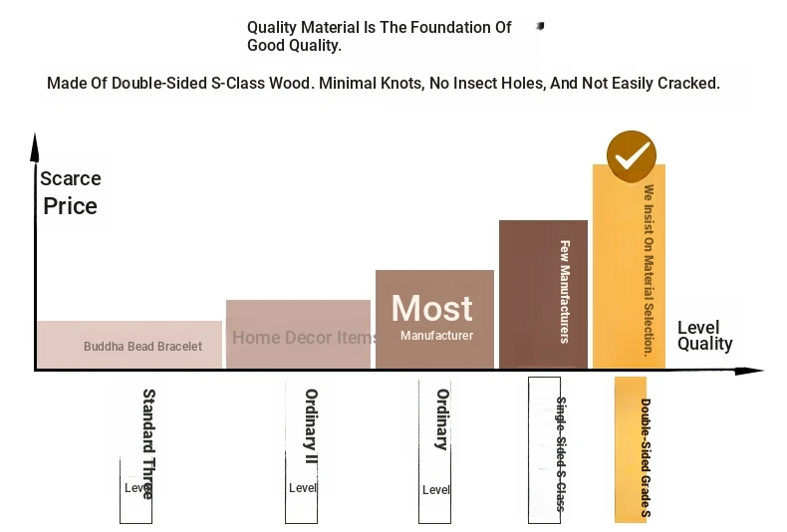Click the Manufacturer text under Most
This screenshot has height=532, width=787.
click(x=436, y=336)
